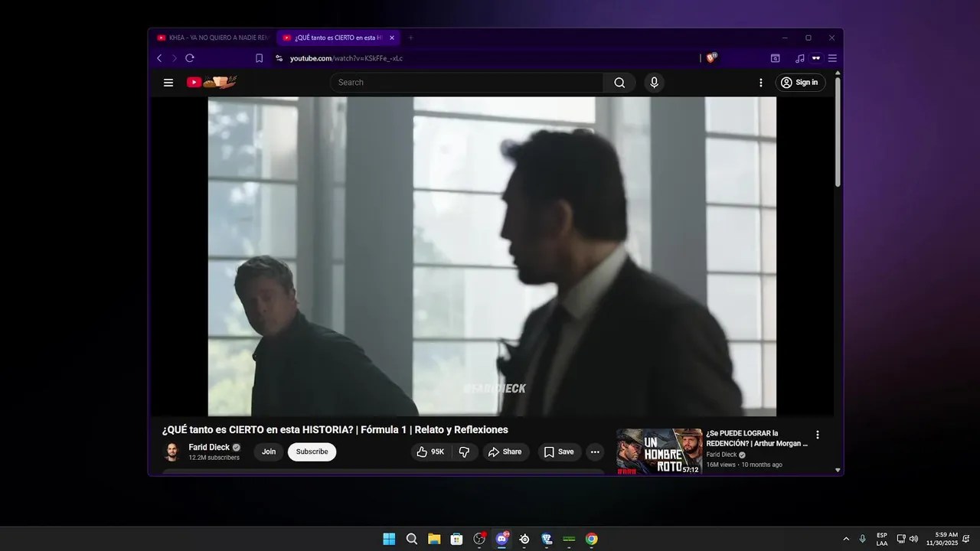The width and height of the screenshot is (980, 551).
Task: Close the '¿QUÉ tanto es CIERTO' tab
Action: pyautogui.click(x=392, y=37)
